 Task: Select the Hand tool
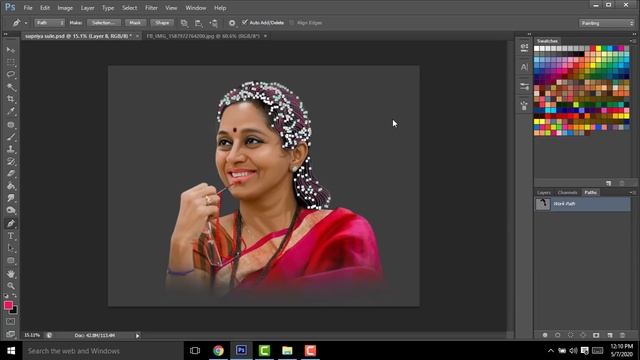tap(11, 273)
